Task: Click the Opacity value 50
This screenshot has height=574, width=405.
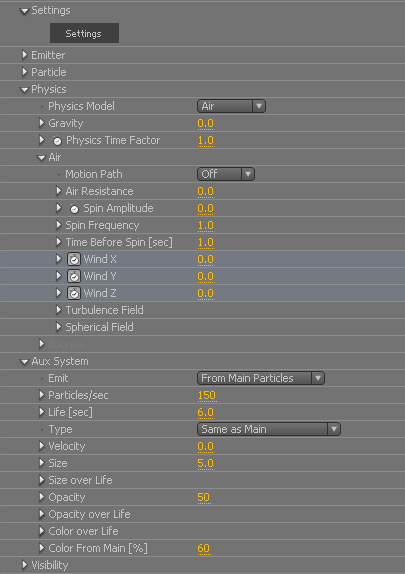Action: pos(204,497)
